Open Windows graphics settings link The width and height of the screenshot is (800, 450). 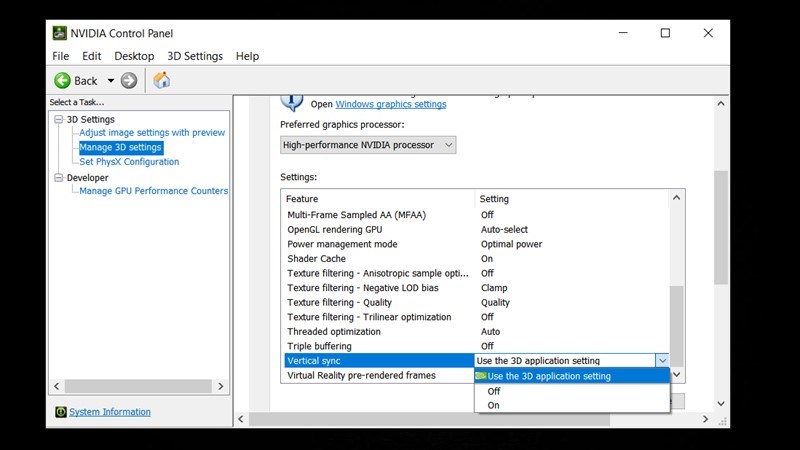tap(391, 104)
